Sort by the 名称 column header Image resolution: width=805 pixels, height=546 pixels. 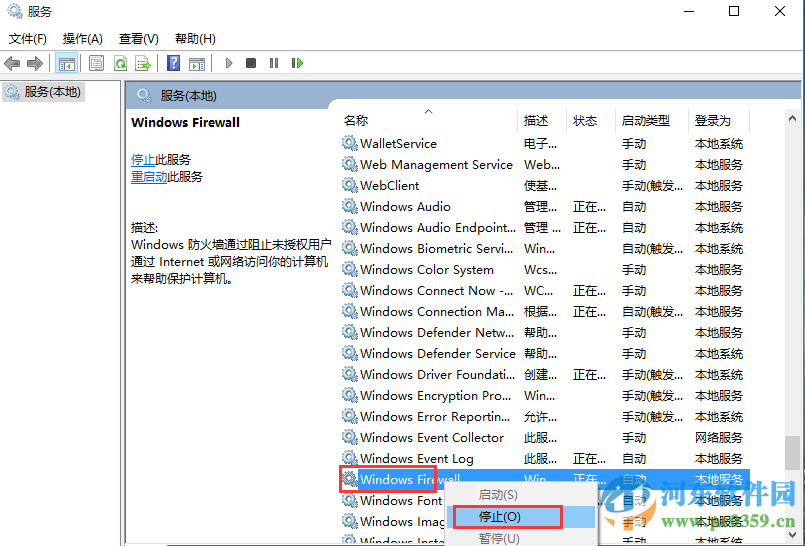pyautogui.click(x=427, y=121)
